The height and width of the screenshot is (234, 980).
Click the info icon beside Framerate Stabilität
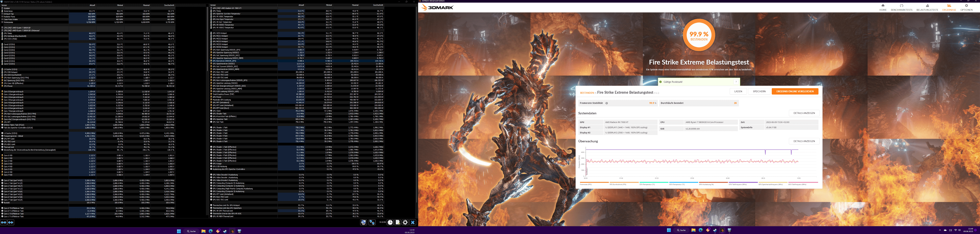[606, 103]
